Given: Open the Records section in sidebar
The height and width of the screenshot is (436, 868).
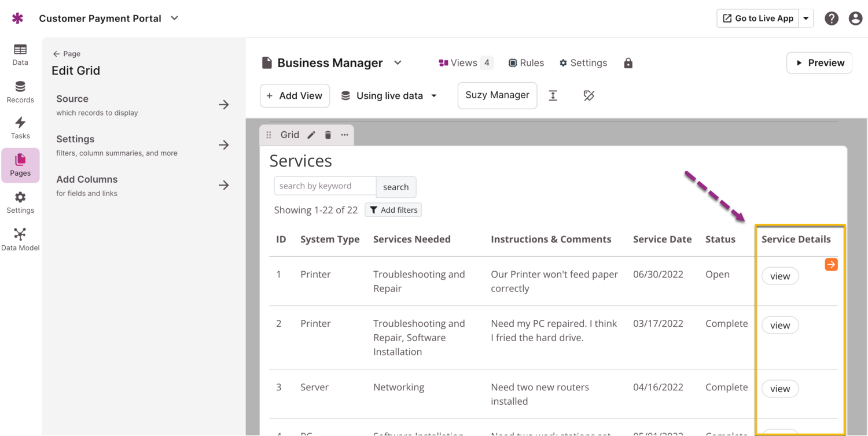Looking at the screenshot, I should coord(20,92).
